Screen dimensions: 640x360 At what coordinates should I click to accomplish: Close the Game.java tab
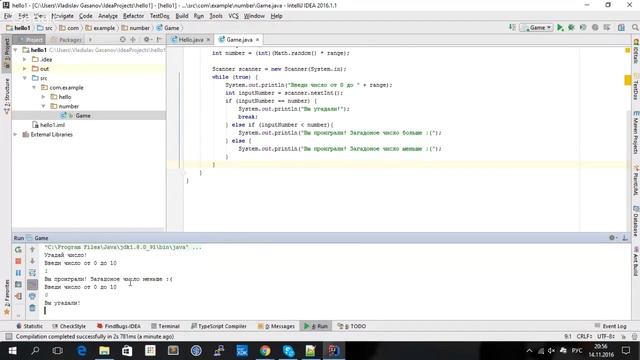click(x=258, y=40)
